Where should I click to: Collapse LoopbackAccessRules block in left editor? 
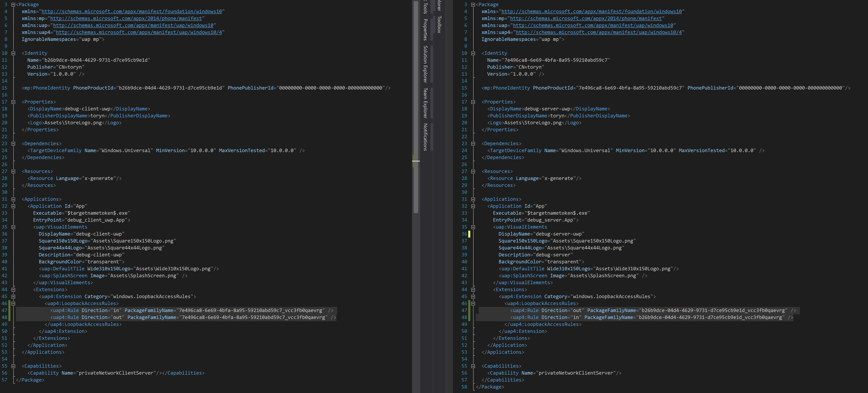(x=13, y=303)
